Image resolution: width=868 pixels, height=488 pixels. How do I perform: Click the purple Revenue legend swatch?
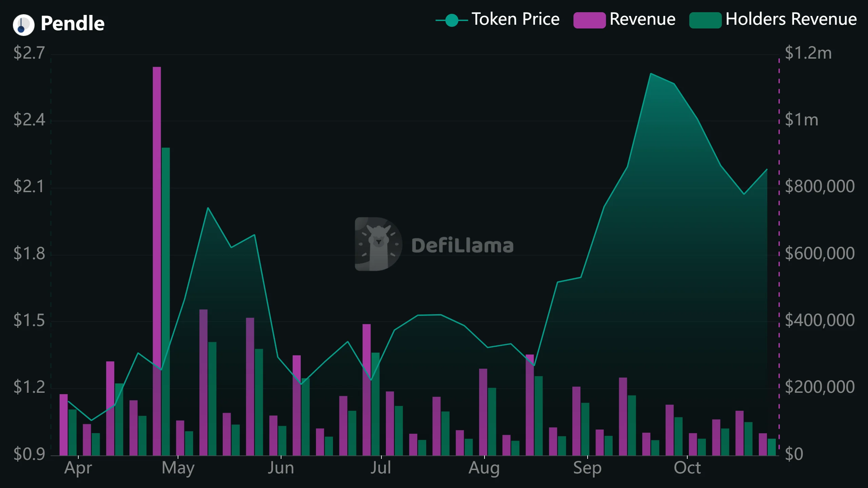pyautogui.click(x=589, y=20)
